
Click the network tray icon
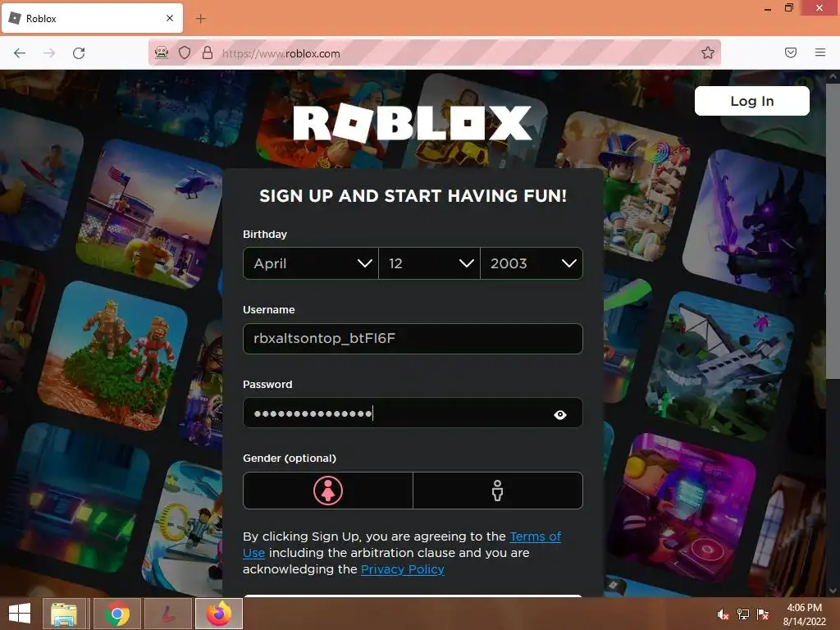743,614
